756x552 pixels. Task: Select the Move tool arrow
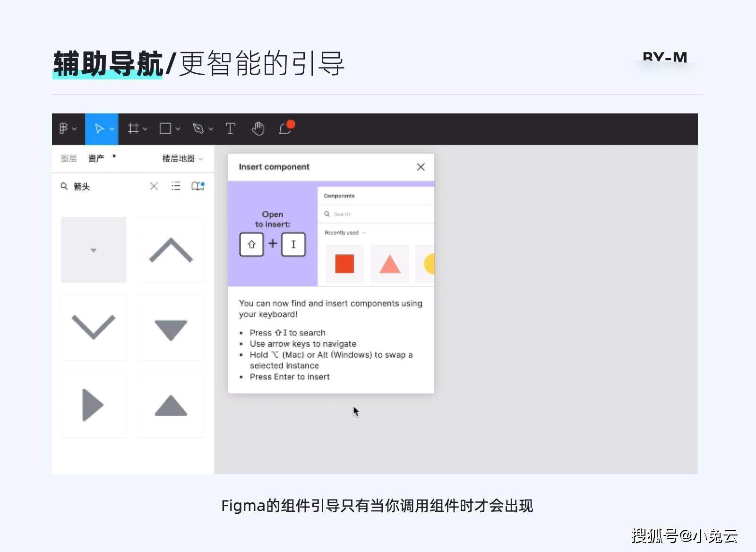pyautogui.click(x=99, y=129)
